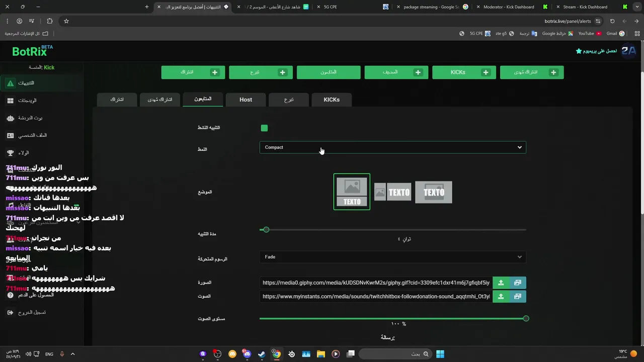
Task: Switch to the KICKs tab
Action: (x=332, y=100)
